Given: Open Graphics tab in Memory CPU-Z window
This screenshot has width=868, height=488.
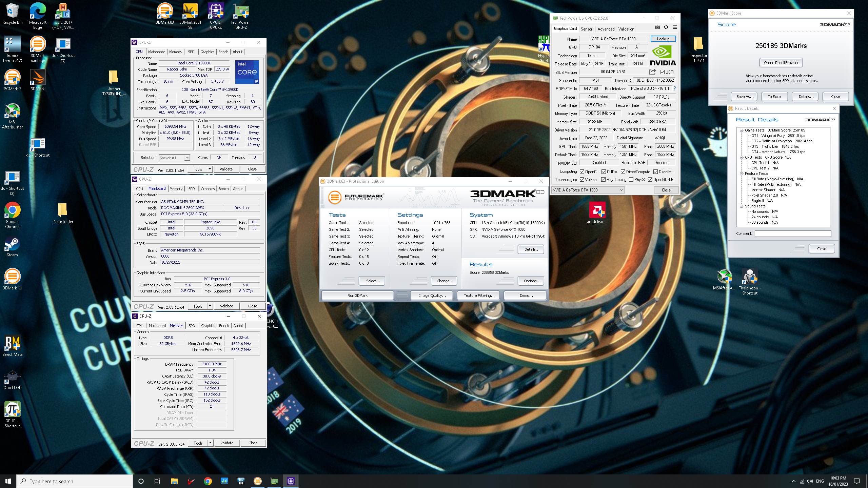Looking at the screenshot, I should tap(208, 326).
